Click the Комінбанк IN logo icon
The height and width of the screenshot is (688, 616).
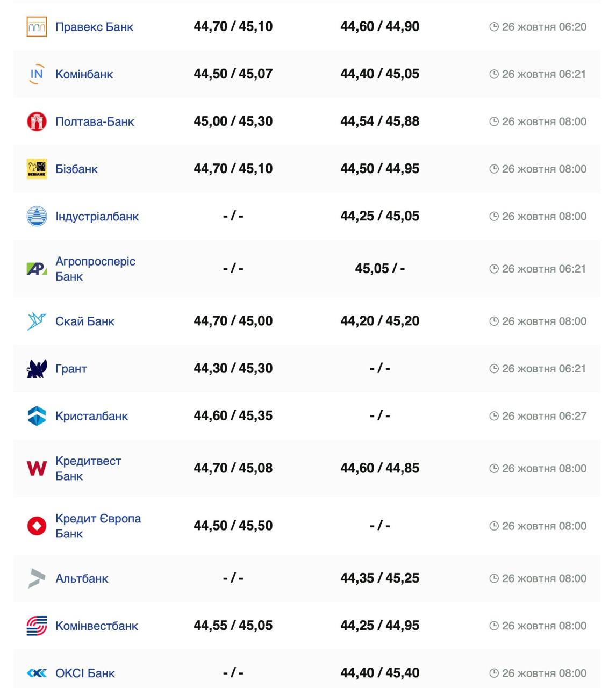coord(37,74)
